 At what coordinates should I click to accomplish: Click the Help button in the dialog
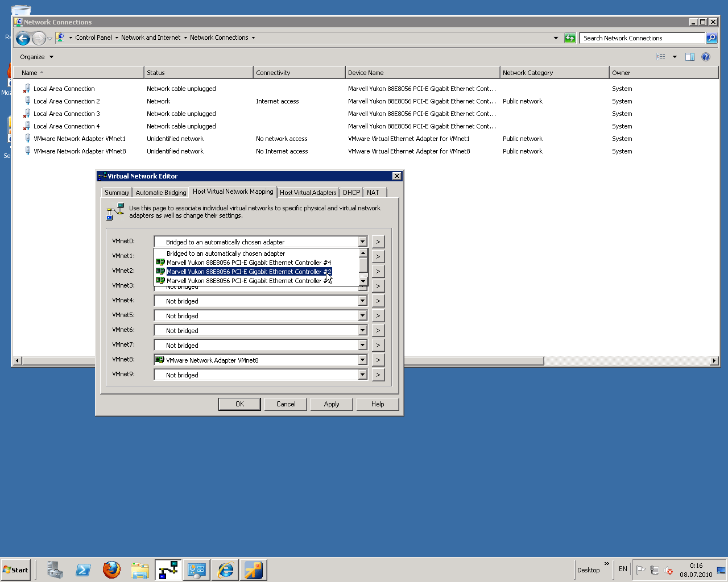coord(378,404)
